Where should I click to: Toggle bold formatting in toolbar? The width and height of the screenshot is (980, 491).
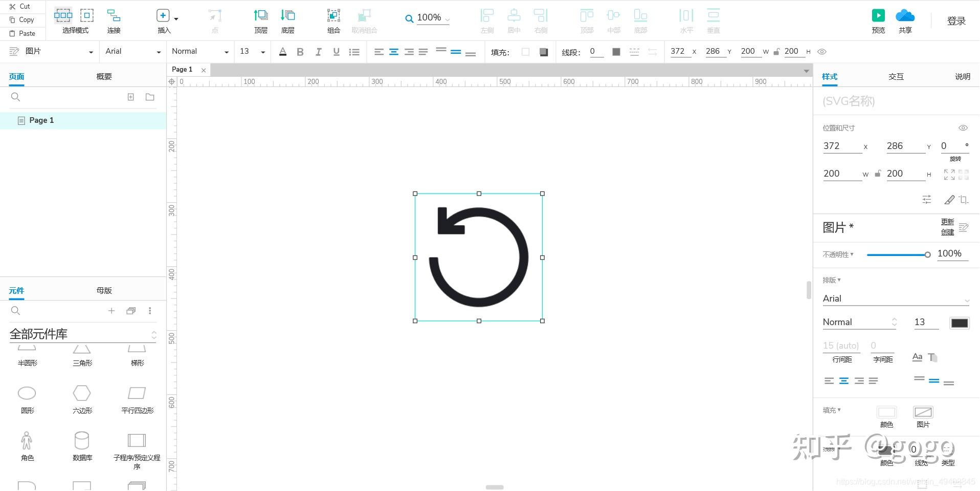pyautogui.click(x=300, y=52)
